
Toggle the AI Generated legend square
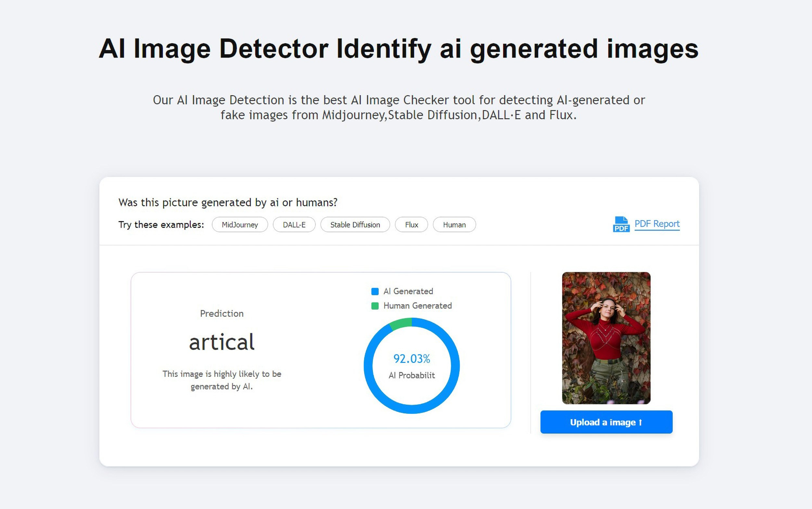[374, 292]
